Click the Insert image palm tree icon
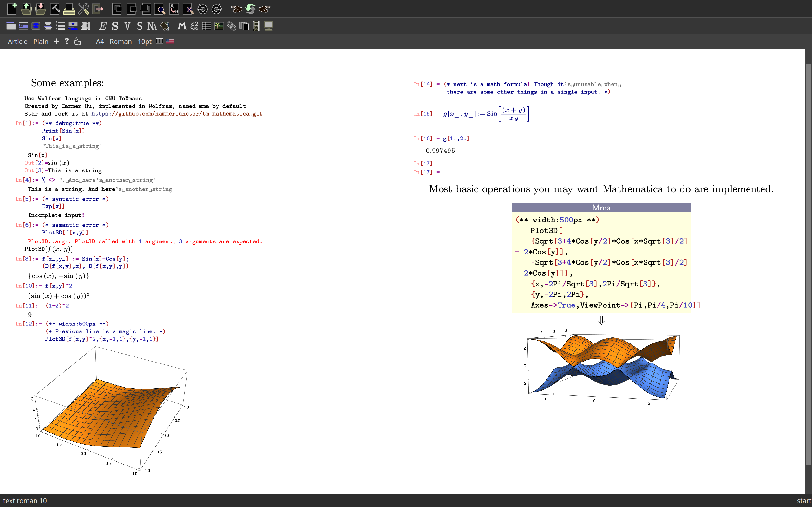The height and width of the screenshot is (507, 812). (x=219, y=26)
